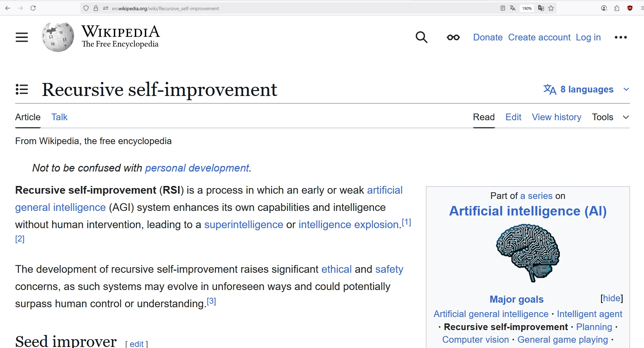Image resolution: width=644 pixels, height=348 pixels.
Task: Click the Wikipedia search magnifier icon
Action: (421, 37)
